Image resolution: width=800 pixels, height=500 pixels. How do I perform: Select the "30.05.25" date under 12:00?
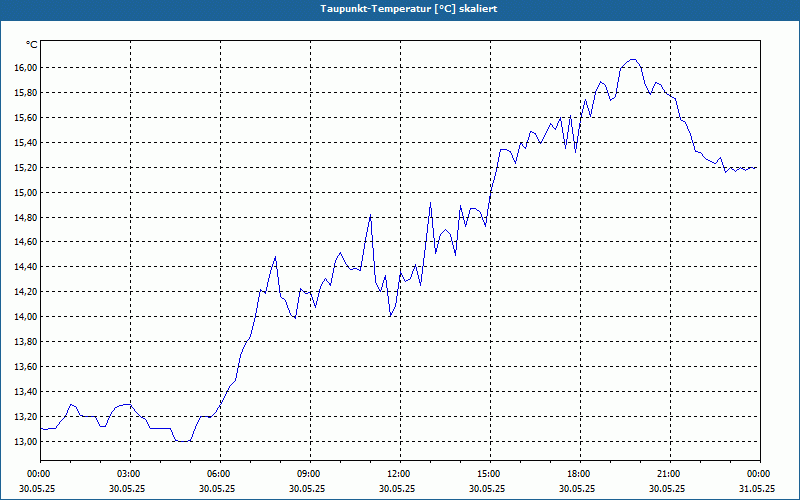(x=397, y=488)
